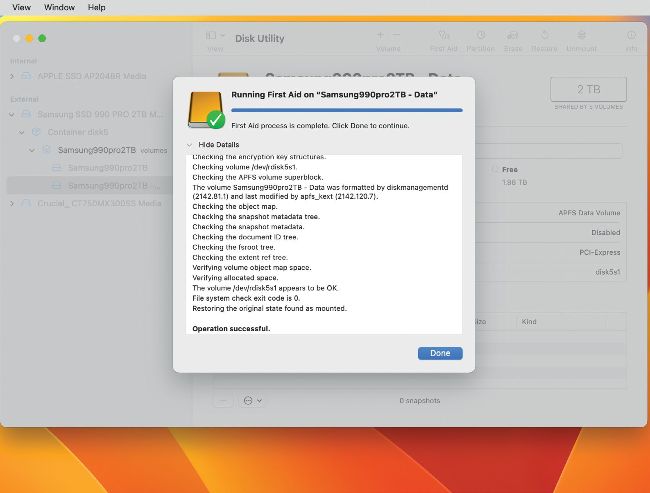Click the First Aid toolbar icon

tap(444, 38)
